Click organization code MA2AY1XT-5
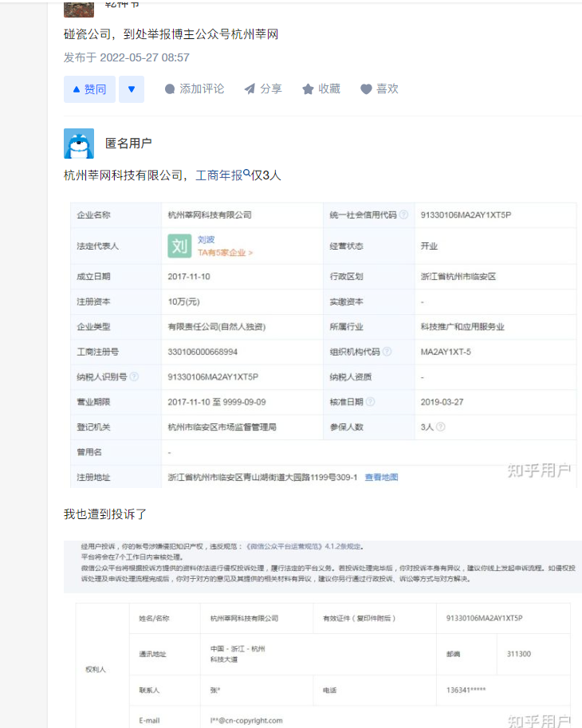Screen dimensions: 582x728 446,352
